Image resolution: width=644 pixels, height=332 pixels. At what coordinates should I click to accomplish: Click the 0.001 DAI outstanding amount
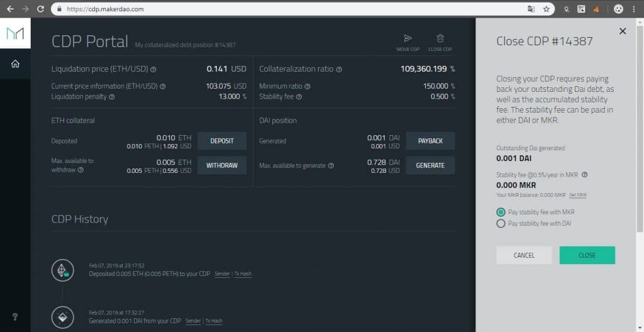pyautogui.click(x=513, y=158)
